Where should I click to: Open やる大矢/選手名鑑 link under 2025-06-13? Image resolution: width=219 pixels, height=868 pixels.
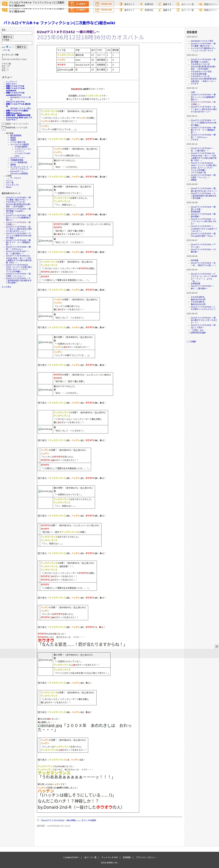point(199,74)
